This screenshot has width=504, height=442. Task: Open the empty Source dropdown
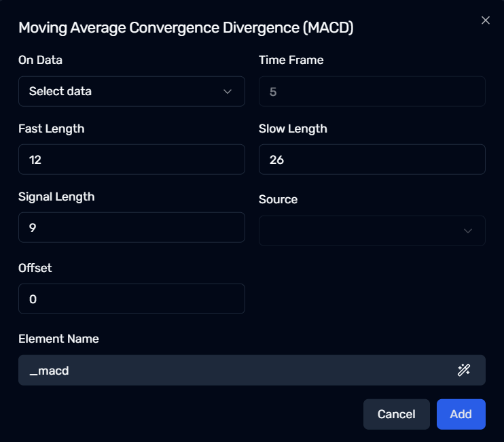(x=372, y=231)
